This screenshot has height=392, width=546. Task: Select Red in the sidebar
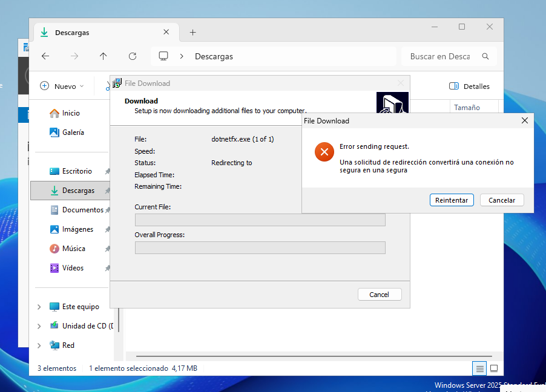click(63, 345)
